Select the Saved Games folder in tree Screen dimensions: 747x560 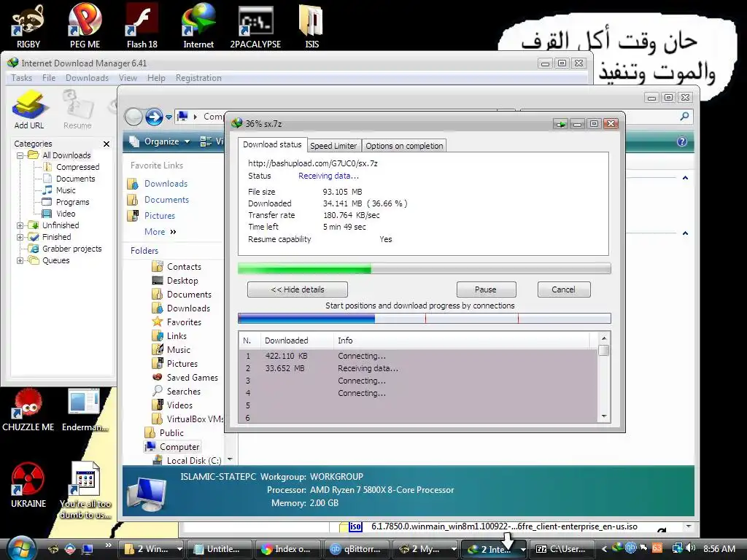click(x=192, y=378)
